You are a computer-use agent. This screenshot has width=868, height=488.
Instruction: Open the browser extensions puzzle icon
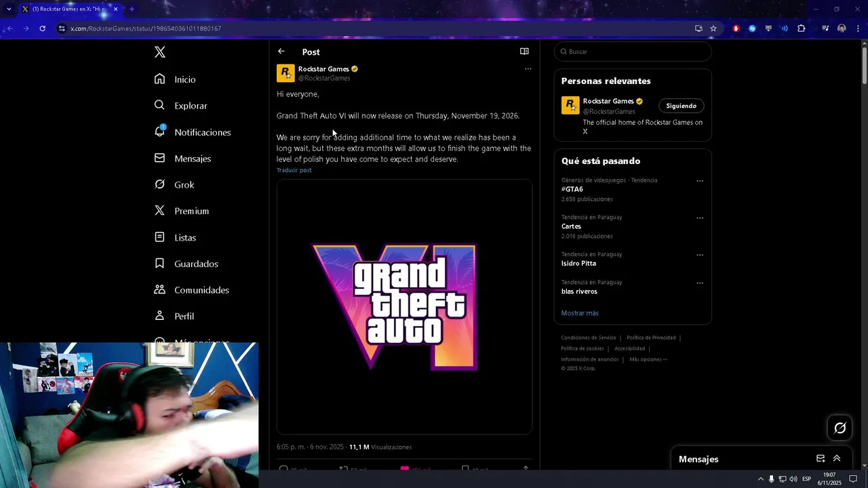(x=802, y=28)
